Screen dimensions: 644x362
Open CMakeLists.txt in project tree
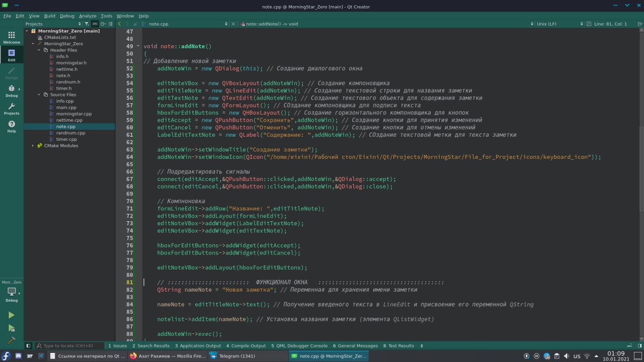(60, 37)
